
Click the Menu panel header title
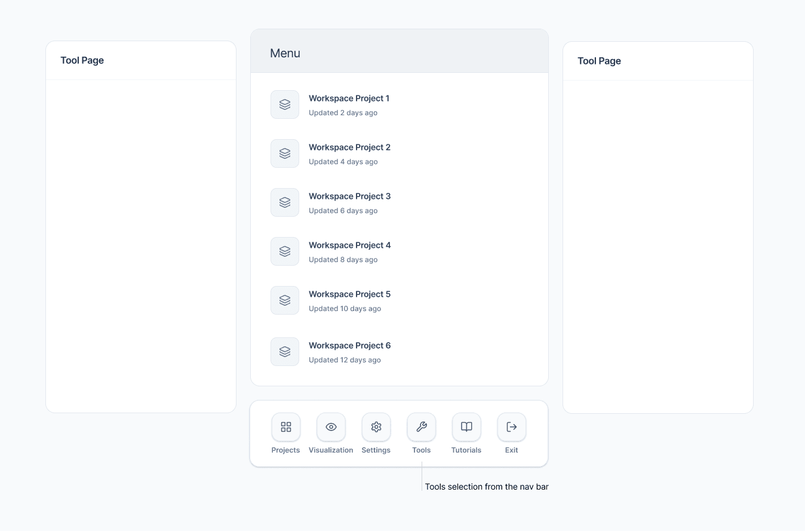(x=285, y=53)
